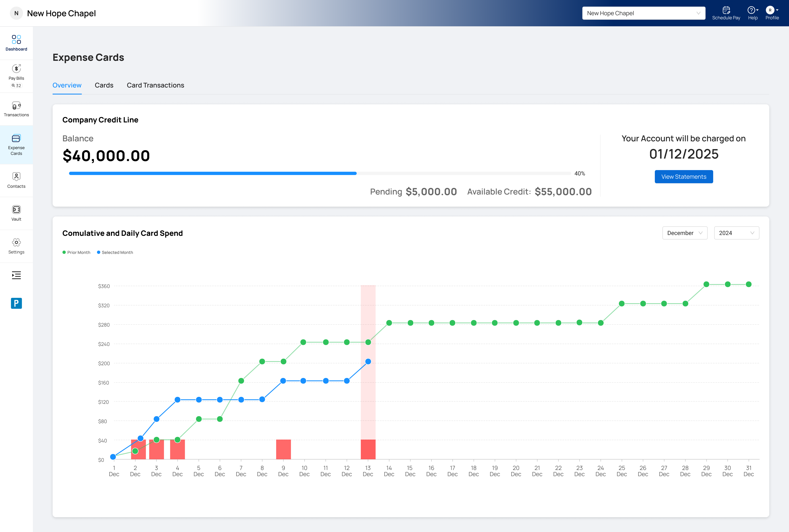Go to Transactions in the sidebar
The width and height of the screenshot is (789, 532).
[16, 109]
